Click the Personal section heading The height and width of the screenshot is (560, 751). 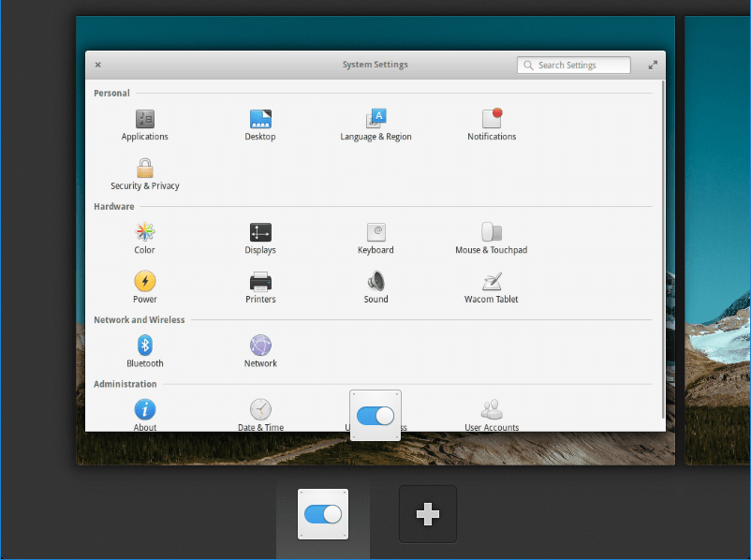pyautogui.click(x=111, y=93)
